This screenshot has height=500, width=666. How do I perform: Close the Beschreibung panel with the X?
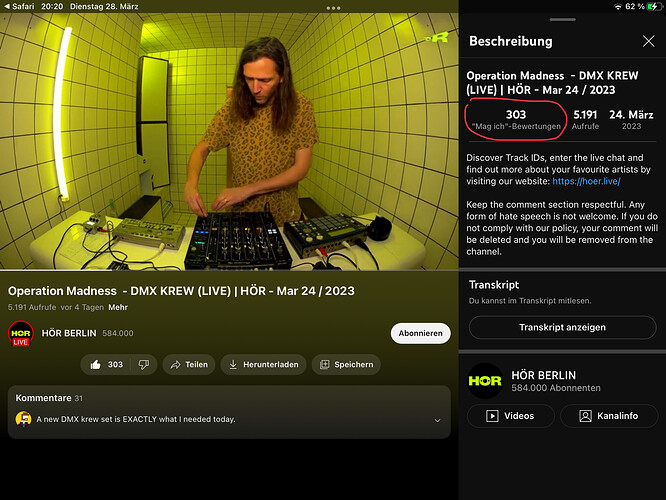tap(648, 41)
